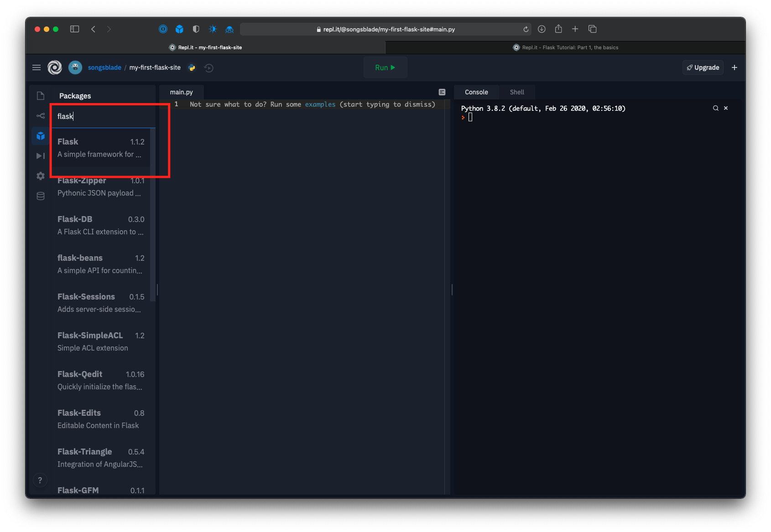The height and width of the screenshot is (532, 771).
Task: Open the Settings gear sidebar icon
Action: click(41, 176)
